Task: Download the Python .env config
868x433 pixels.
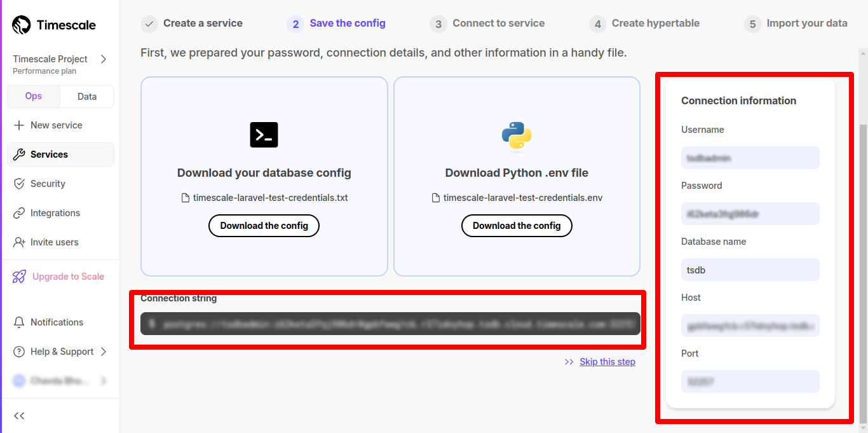Action: (517, 226)
